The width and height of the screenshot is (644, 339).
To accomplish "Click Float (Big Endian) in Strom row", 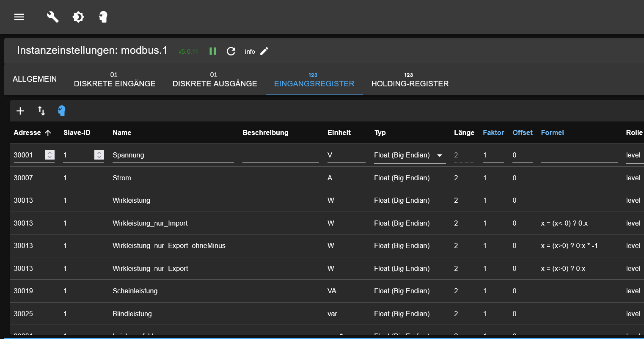I will pyautogui.click(x=402, y=178).
